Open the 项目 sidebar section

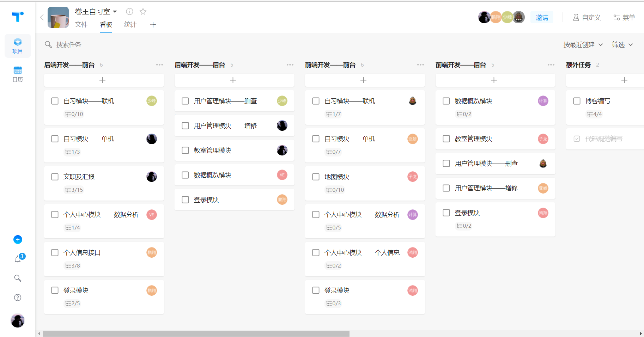click(x=18, y=46)
